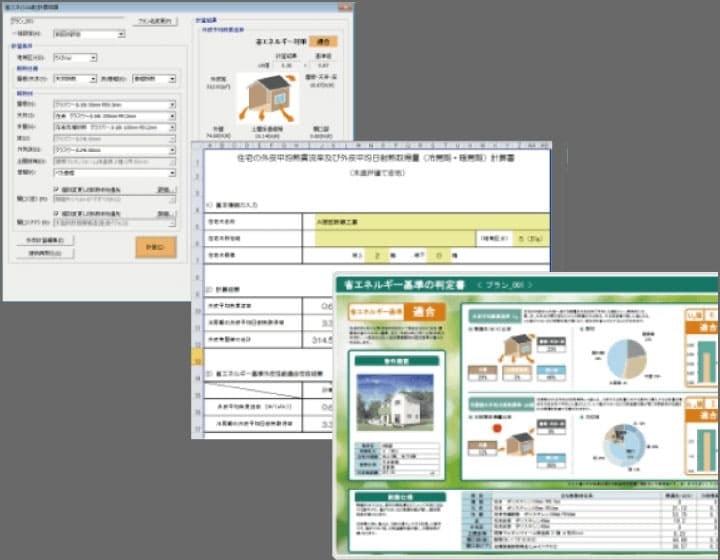The image size is (720, 560).
Task: Expand the 外壁 exterior wall insulation dropdown
Action: pyautogui.click(x=171, y=129)
